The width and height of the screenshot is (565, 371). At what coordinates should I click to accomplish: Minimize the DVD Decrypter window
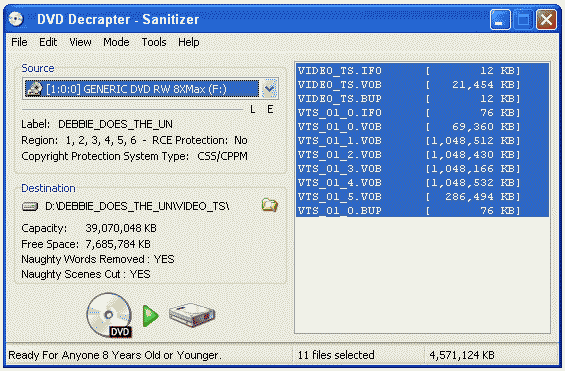[500, 19]
